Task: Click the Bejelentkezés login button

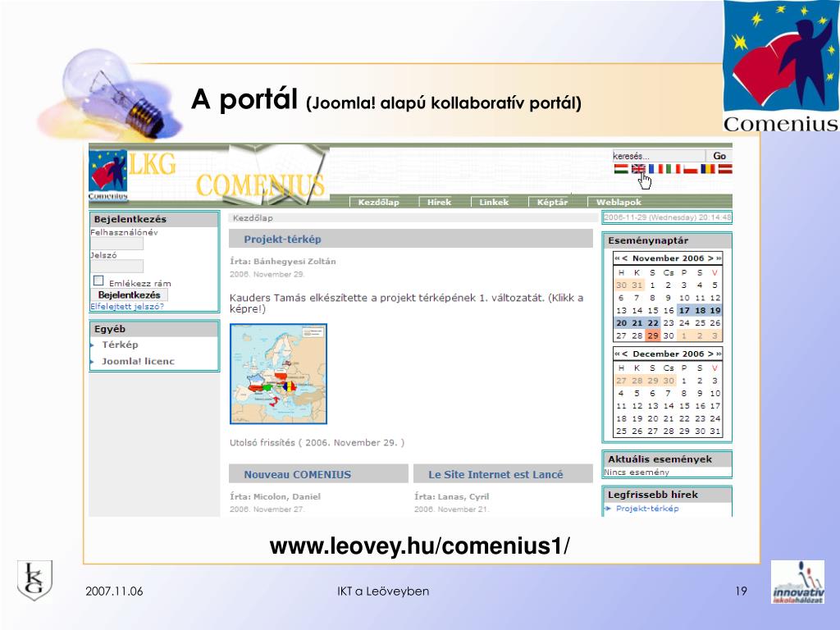Action: [x=129, y=295]
